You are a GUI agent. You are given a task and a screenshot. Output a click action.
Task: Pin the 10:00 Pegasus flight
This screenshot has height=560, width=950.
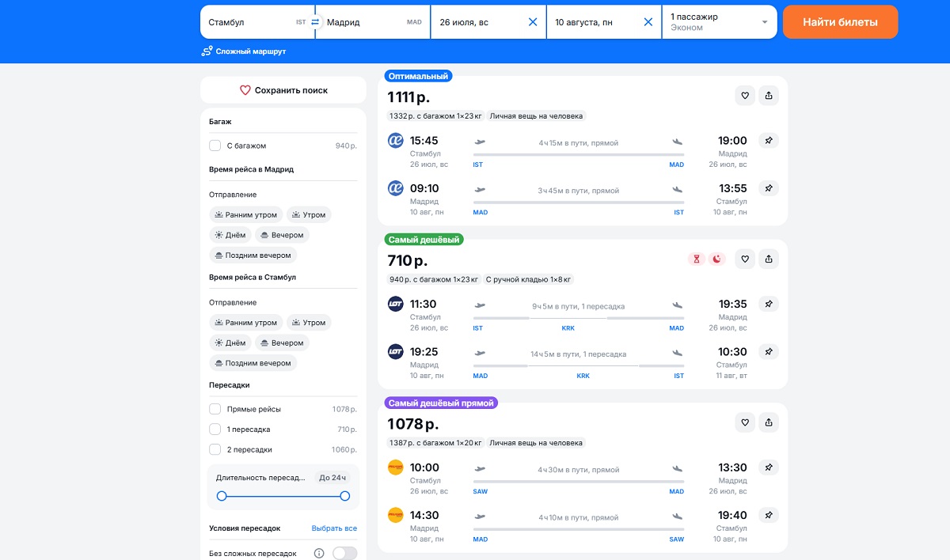pyautogui.click(x=769, y=467)
